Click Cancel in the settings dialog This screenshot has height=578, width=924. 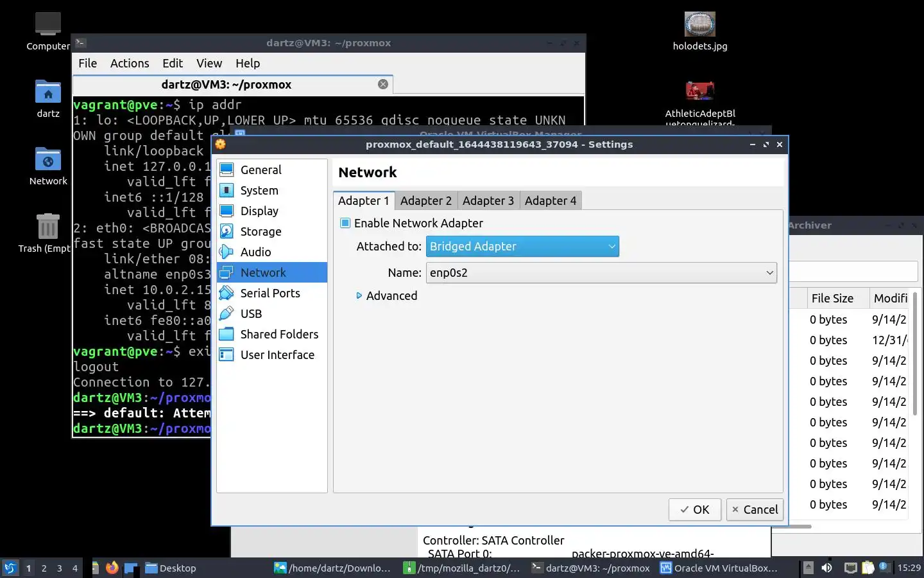point(755,509)
